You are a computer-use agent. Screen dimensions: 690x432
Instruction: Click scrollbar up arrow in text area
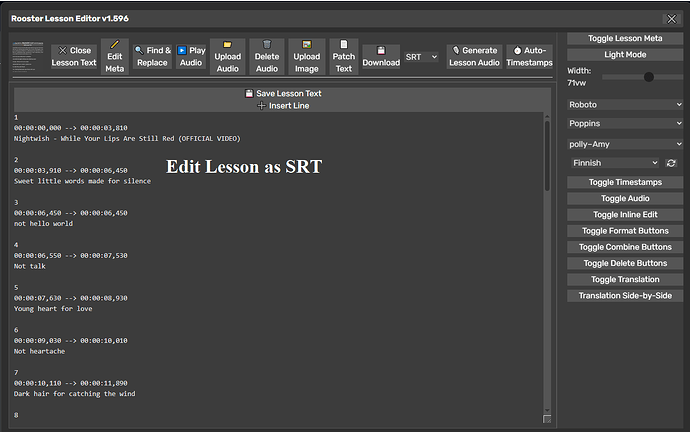[547, 117]
